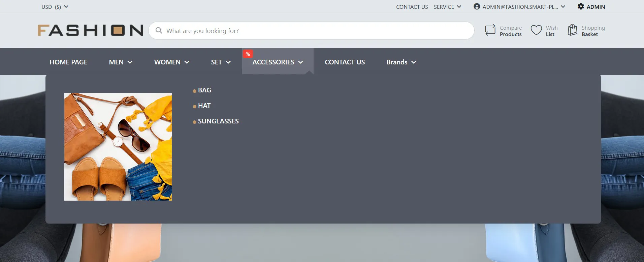644x262 pixels.
Task: Click the ADMIN link
Action: tap(595, 7)
